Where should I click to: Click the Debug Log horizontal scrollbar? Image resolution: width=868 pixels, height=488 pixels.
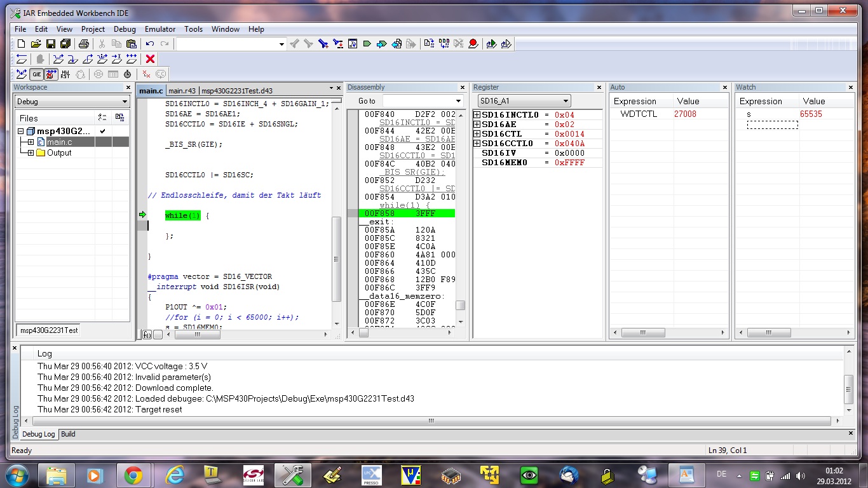(431, 421)
